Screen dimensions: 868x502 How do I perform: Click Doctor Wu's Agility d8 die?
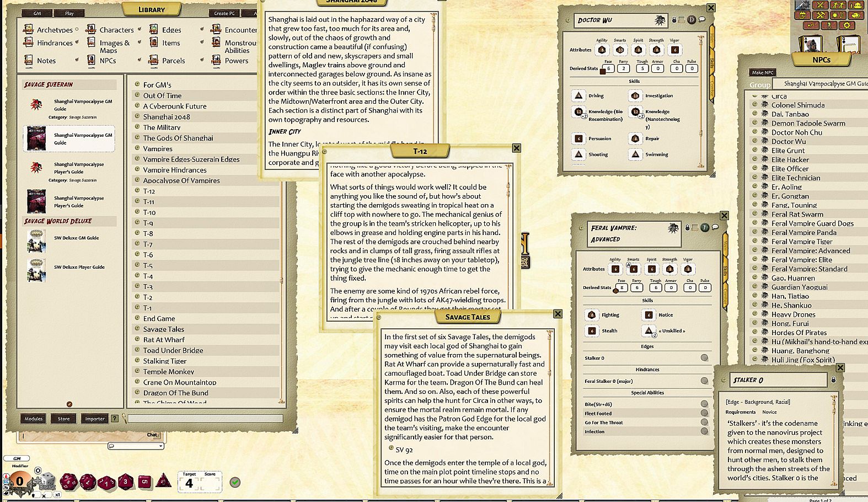pyautogui.click(x=602, y=50)
